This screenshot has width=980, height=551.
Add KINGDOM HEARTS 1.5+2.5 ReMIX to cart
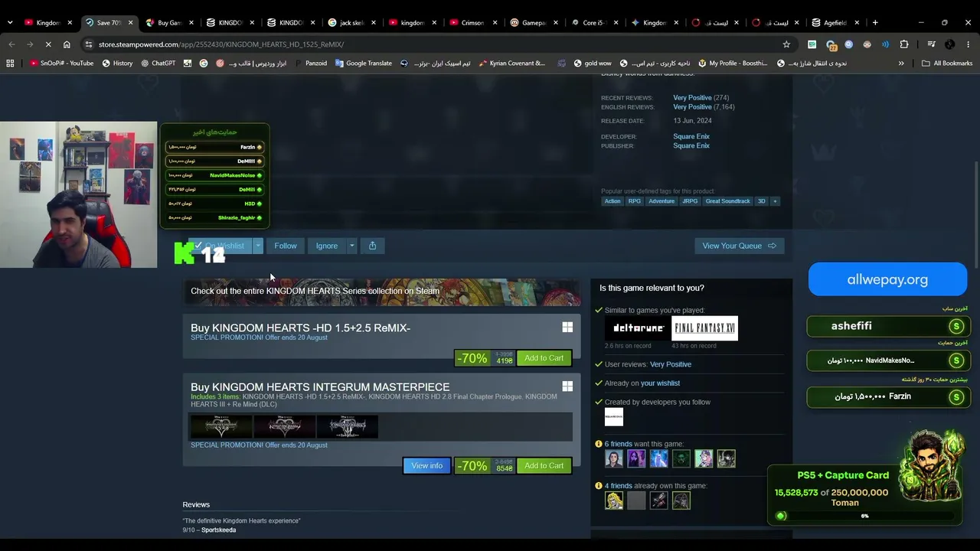(544, 358)
